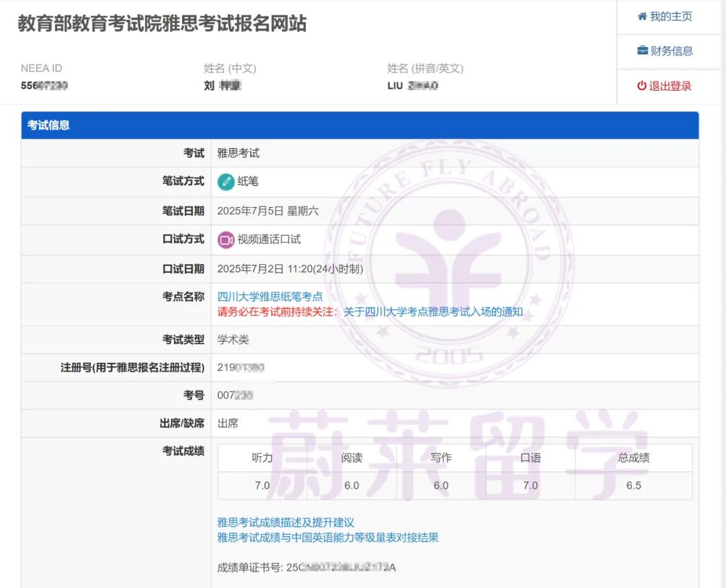Click the 写作 column header
The image size is (726, 588).
pyautogui.click(x=441, y=458)
